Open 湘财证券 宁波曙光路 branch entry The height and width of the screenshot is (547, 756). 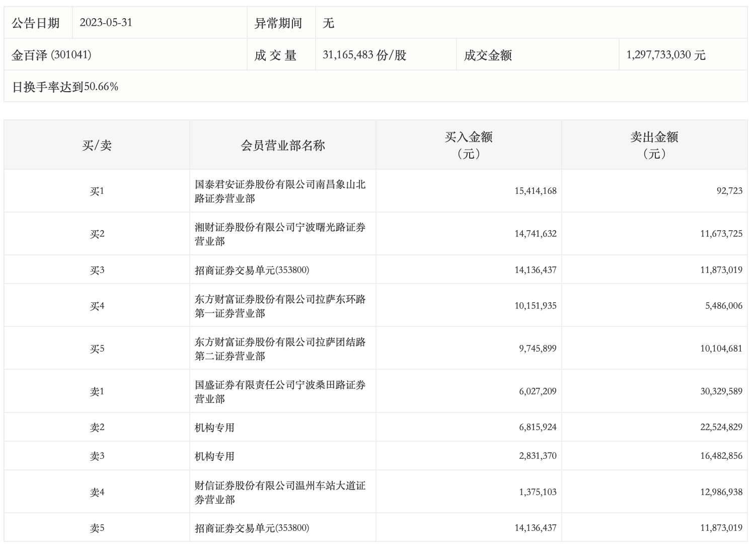coord(280,234)
